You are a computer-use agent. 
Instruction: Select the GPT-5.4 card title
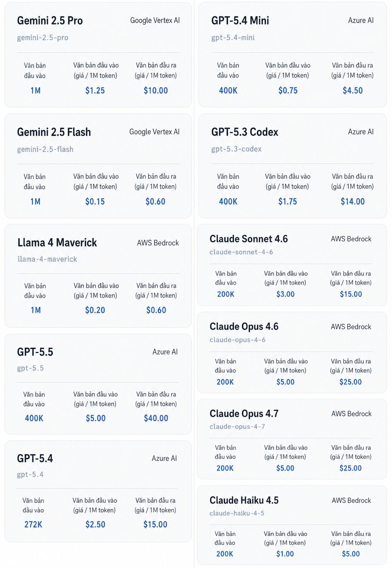[35, 458]
